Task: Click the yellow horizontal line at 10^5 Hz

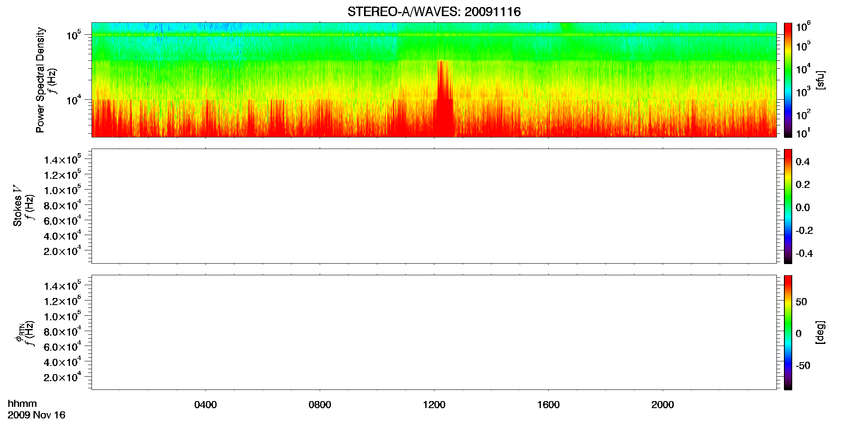Action: [434, 35]
